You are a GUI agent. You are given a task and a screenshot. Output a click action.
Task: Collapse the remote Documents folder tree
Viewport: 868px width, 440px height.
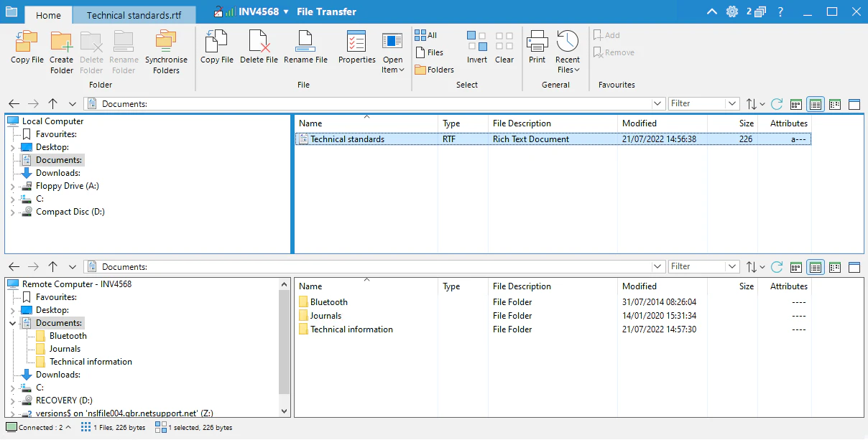[12, 322]
